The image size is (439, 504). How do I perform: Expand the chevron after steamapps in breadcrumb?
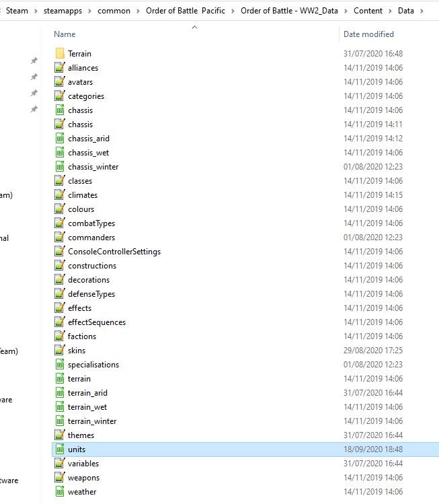[89, 11]
